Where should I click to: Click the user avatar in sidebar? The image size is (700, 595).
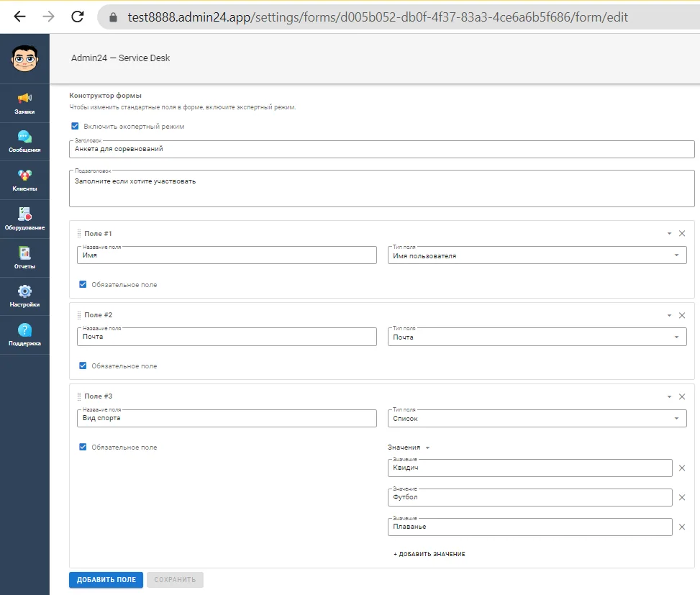(25, 58)
